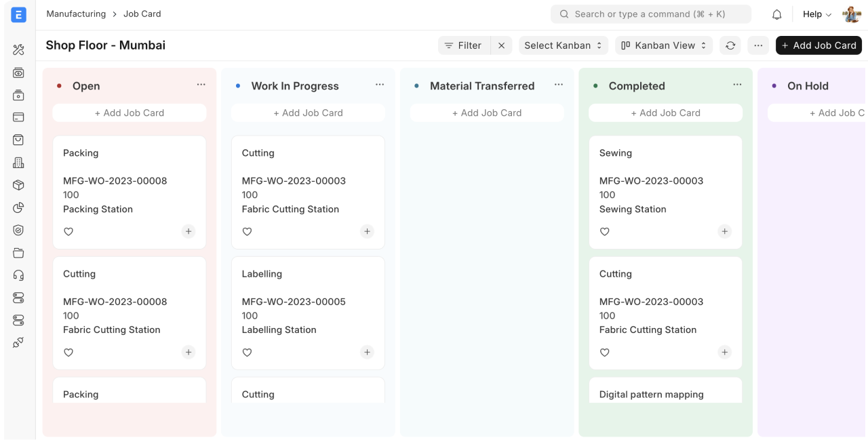868x440 pixels.
Task: Open the Help dropdown menu
Action: [x=816, y=14]
